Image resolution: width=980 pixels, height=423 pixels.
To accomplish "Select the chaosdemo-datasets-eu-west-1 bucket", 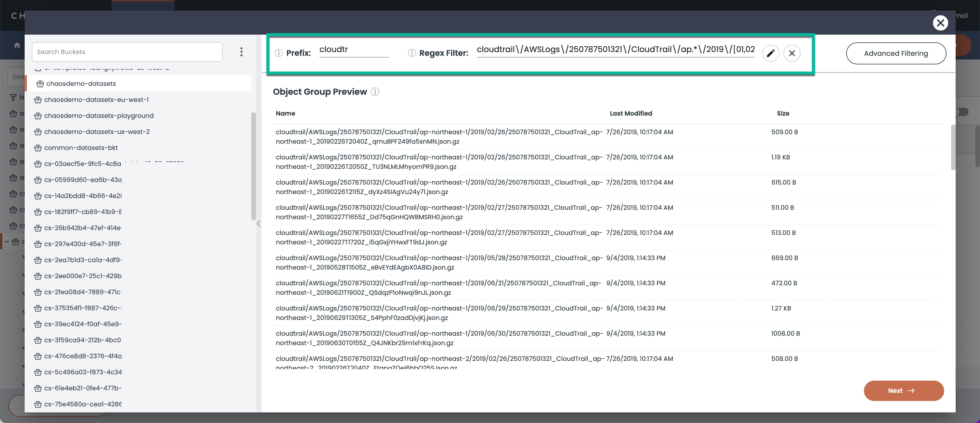I will pos(96,100).
